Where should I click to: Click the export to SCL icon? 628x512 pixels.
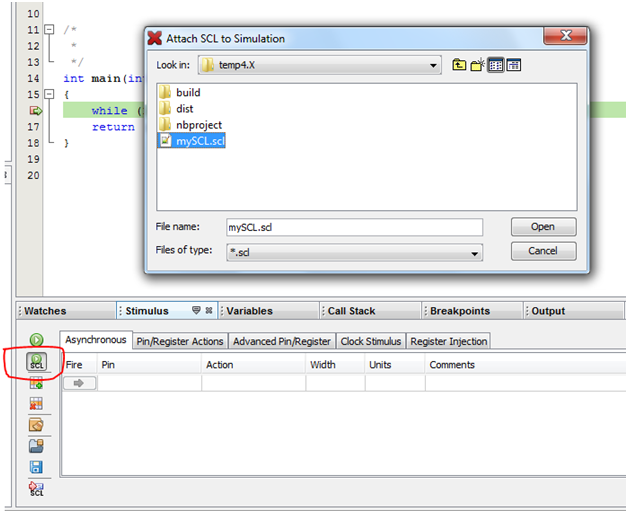(x=36, y=488)
